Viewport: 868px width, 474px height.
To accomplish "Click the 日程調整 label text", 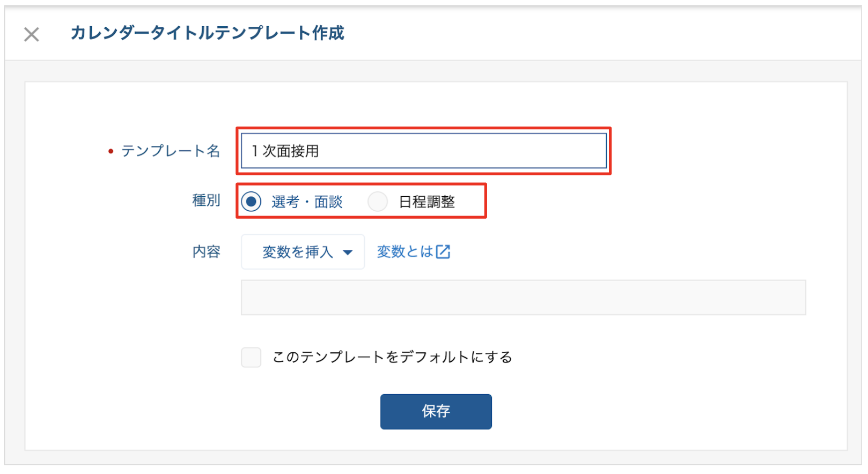I will (427, 202).
